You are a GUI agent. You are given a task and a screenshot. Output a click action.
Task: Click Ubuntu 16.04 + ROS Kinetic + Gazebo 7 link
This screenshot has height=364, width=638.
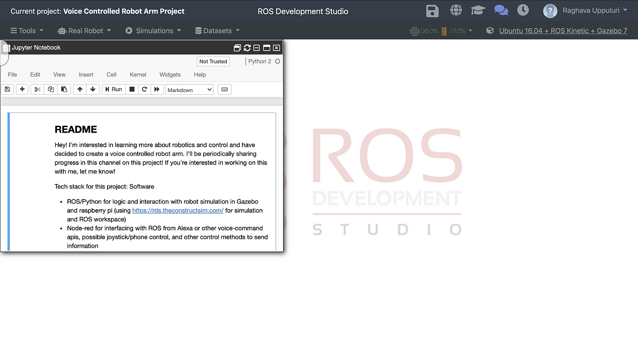coord(563,31)
